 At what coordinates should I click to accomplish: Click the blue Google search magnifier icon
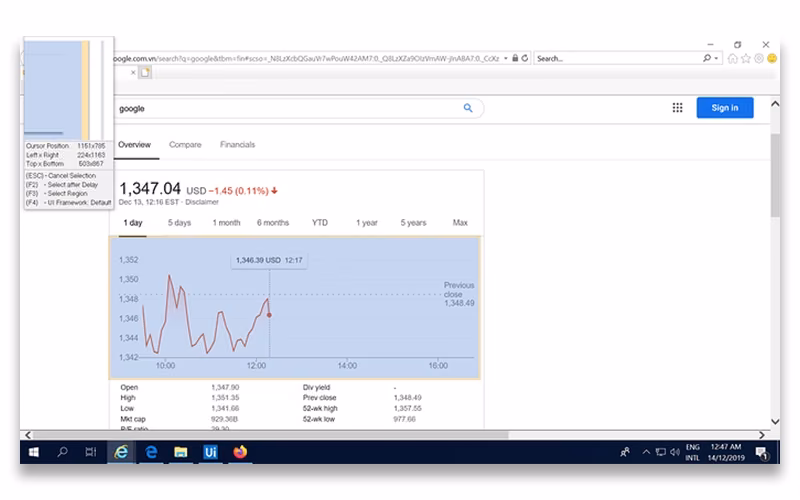point(468,108)
